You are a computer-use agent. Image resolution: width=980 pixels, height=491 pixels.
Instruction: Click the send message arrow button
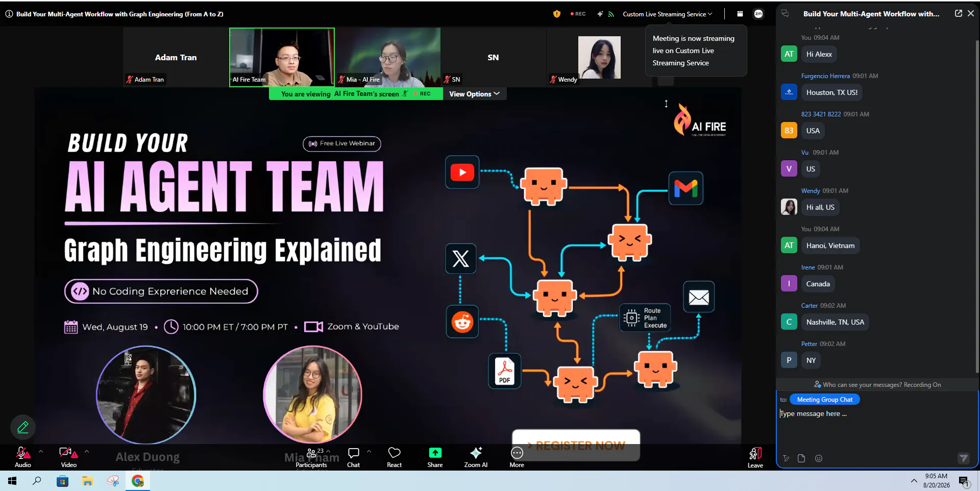[963, 458]
